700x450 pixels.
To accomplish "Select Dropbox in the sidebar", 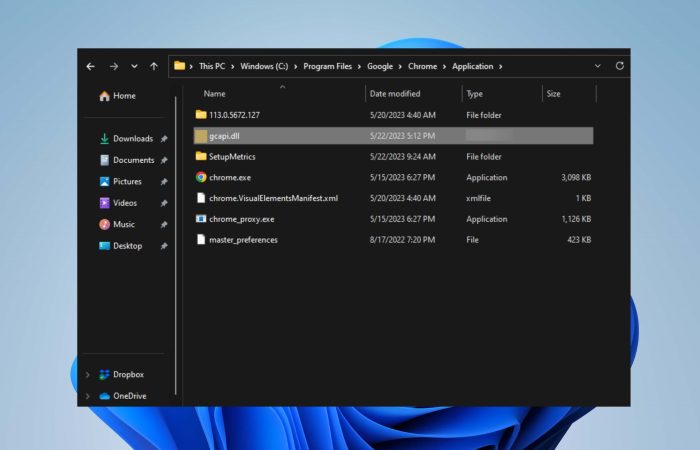I will pos(129,375).
